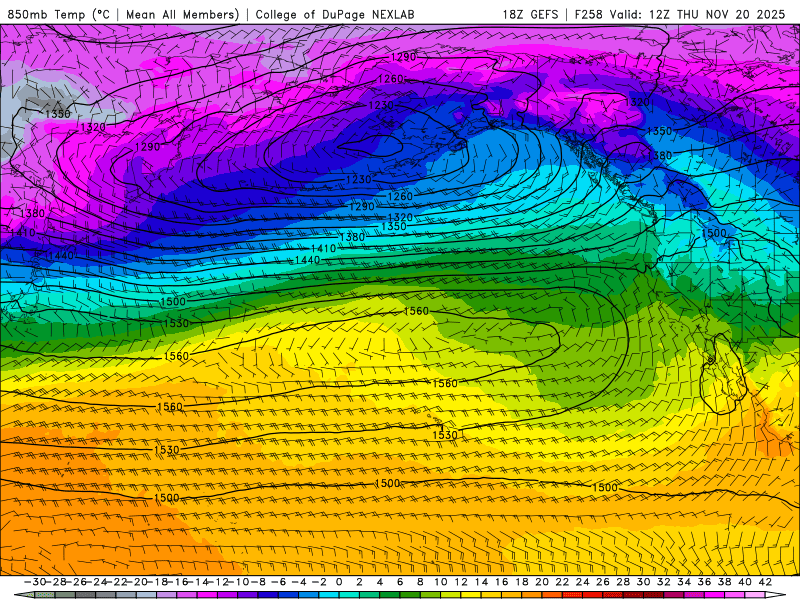Click the single-digit 4 on the legend

point(380,582)
